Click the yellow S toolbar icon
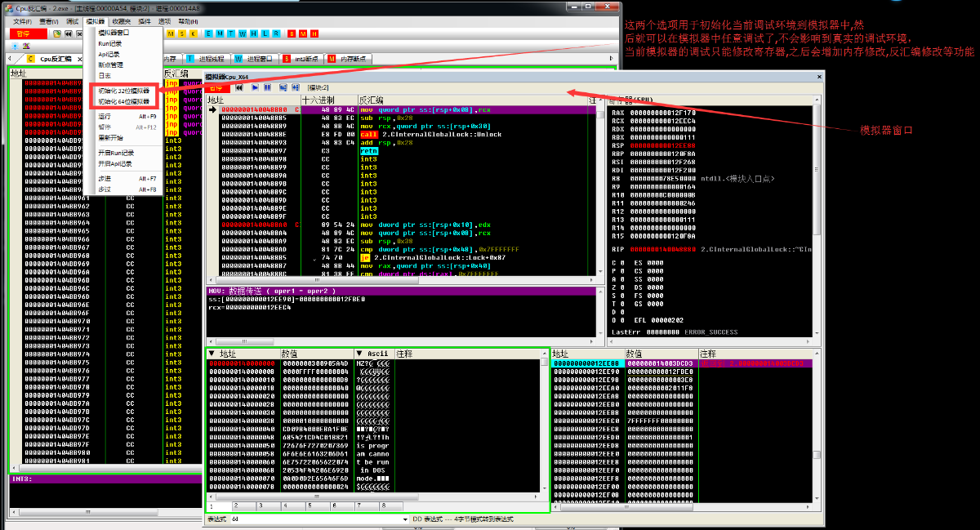The width and height of the screenshot is (980, 530). click(x=182, y=33)
